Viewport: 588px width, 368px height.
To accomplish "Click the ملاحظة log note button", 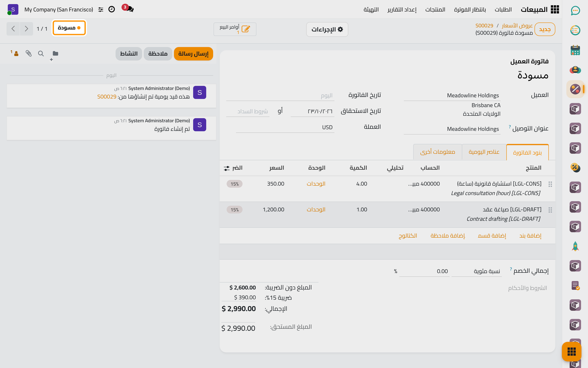I will point(158,54).
